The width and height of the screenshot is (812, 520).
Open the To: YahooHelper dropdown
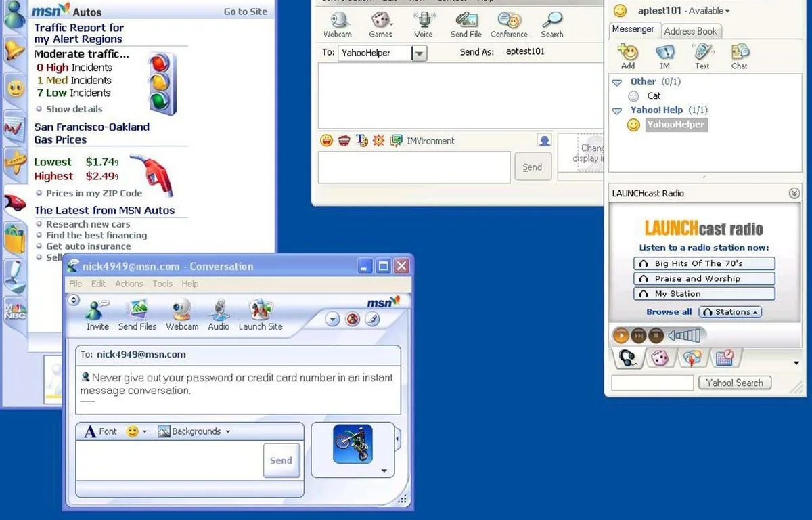(420, 53)
